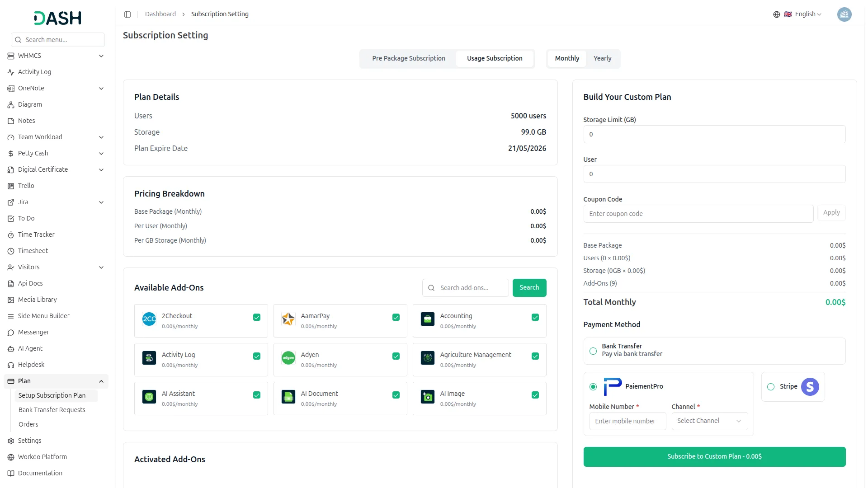
Task: Uncheck the AamarPay add-on checkbox
Action: (396, 317)
